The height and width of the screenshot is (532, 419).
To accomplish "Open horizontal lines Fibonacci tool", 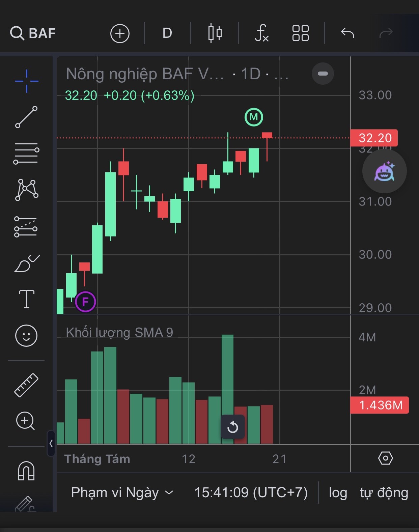I will [26, 153].
